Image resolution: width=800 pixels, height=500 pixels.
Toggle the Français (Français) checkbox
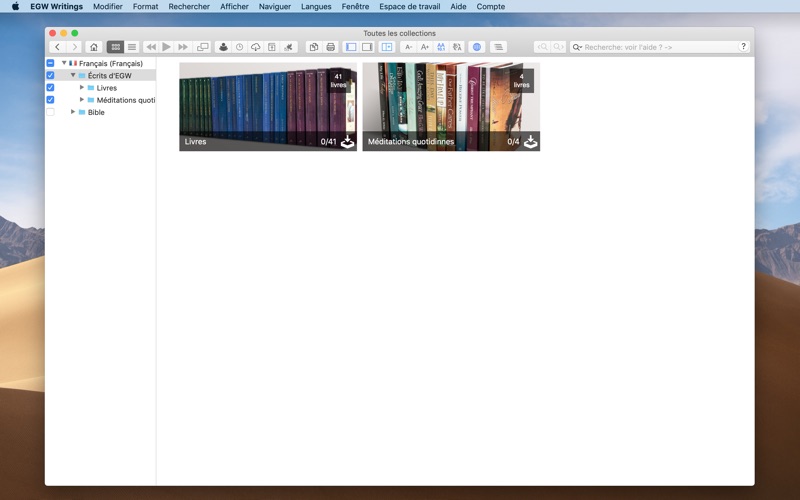50,63
